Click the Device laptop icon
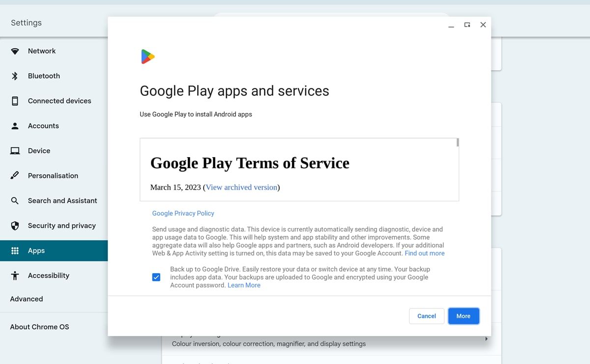This screenshot has width=590, height=364. pyautogui.click(x=15, y=151)
